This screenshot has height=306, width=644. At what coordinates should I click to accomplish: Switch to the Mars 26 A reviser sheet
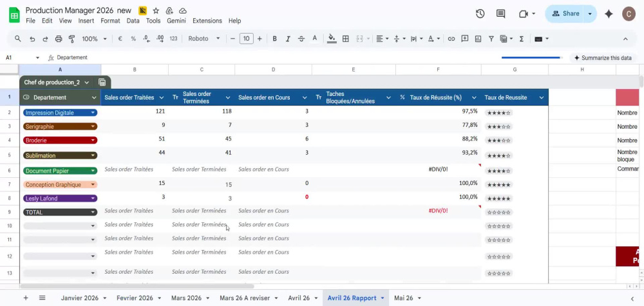tap(245, 298)
